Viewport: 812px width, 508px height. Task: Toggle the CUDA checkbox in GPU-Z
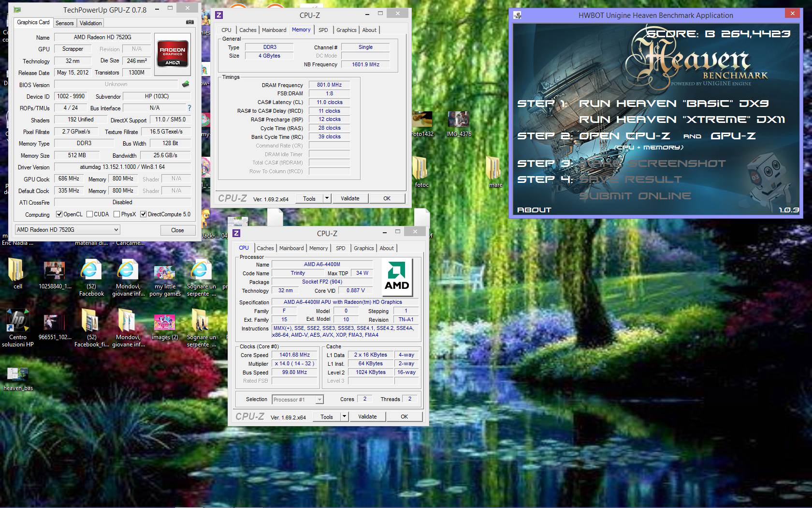point(89,214)
